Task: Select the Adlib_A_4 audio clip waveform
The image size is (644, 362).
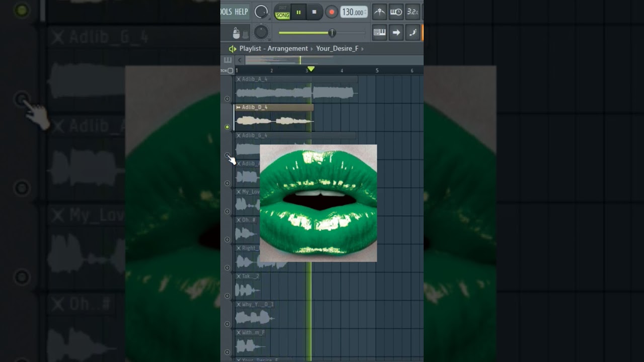Action: [x=296, y=93]
